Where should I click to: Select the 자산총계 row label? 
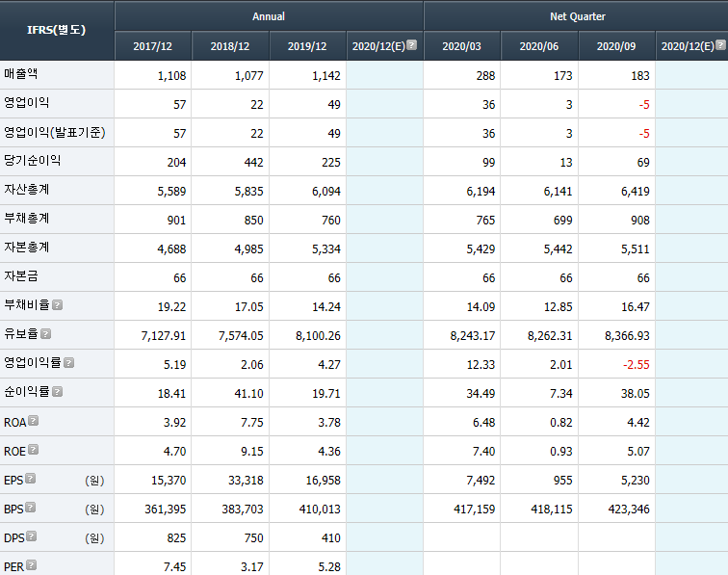(x=26, y=190)
